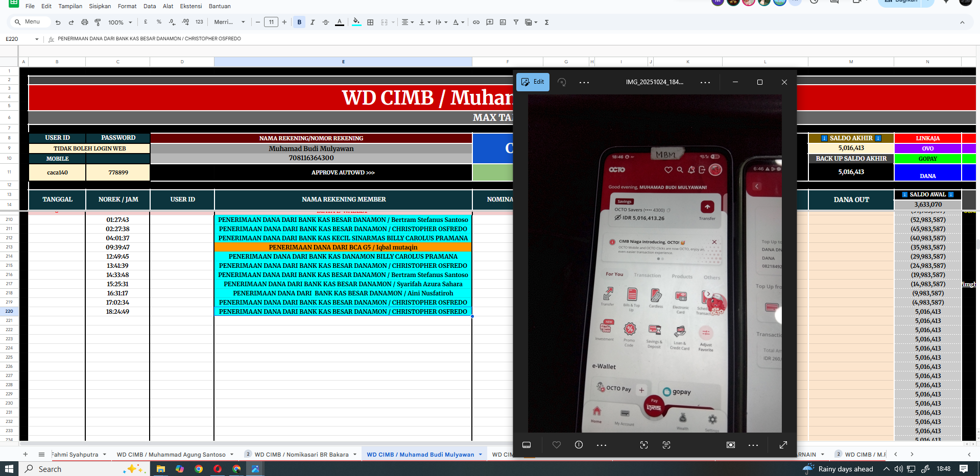Screen dimensions: 980x476
Task: Open WD CIMB / Muhamad Budi Mulyawan tab dropdown arrow
Action: point(481,455)
